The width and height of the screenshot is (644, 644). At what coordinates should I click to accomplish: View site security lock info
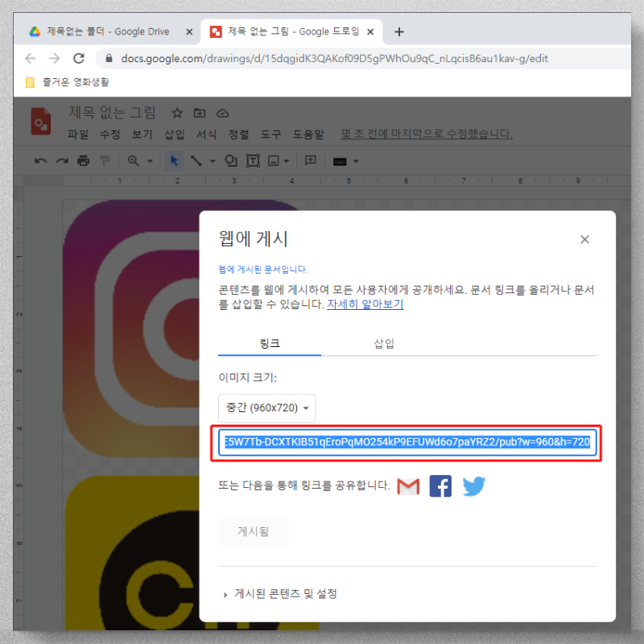click(109, 58)
